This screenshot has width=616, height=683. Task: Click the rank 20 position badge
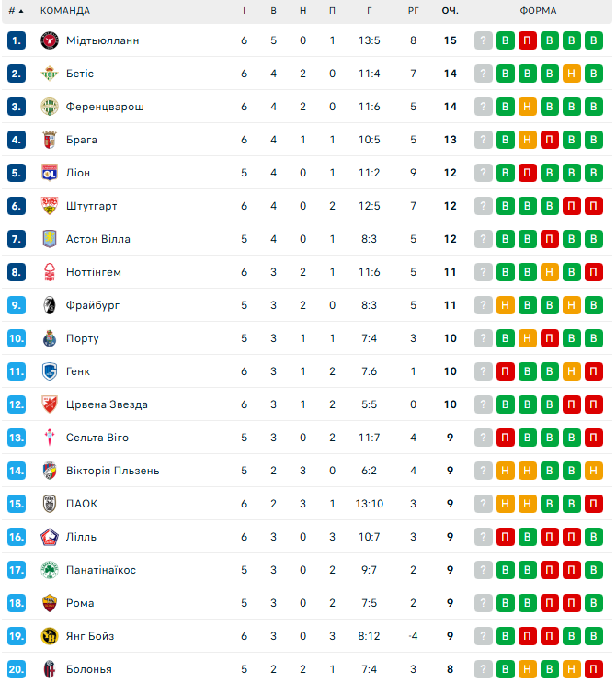click(x=17, y=669)
